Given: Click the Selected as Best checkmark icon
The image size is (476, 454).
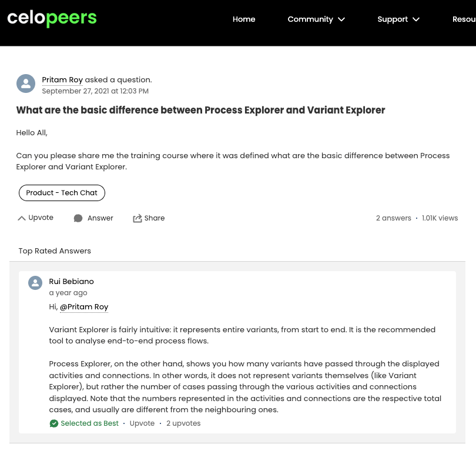Looking at the screenshot, I should click(x=53, y=423).
